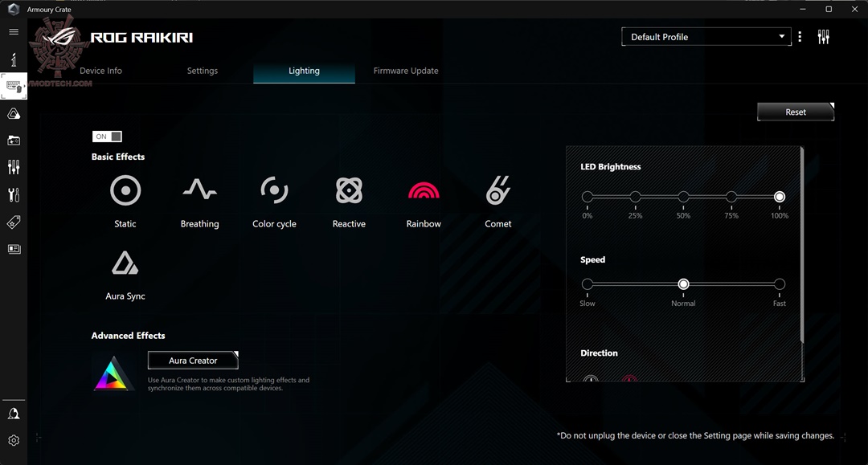Minimize the Armoury Crate window
868x465 pixels.
tap(803, 9)
